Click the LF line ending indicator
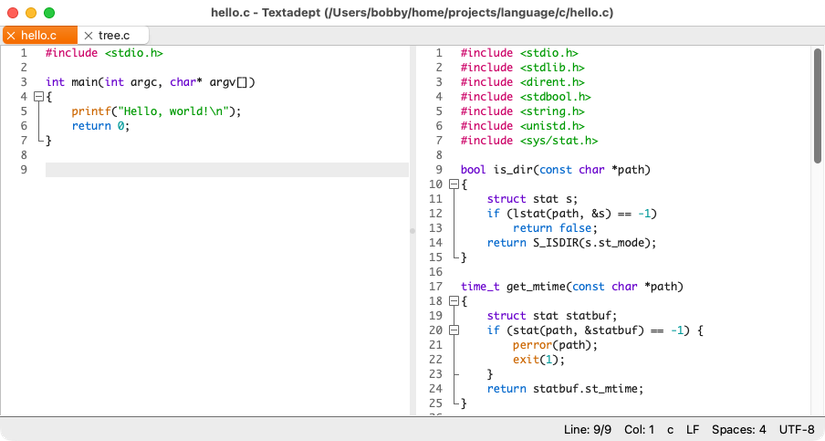Image resolution: width=825 pixels, height=441 pixels. (x=692, y=429)
